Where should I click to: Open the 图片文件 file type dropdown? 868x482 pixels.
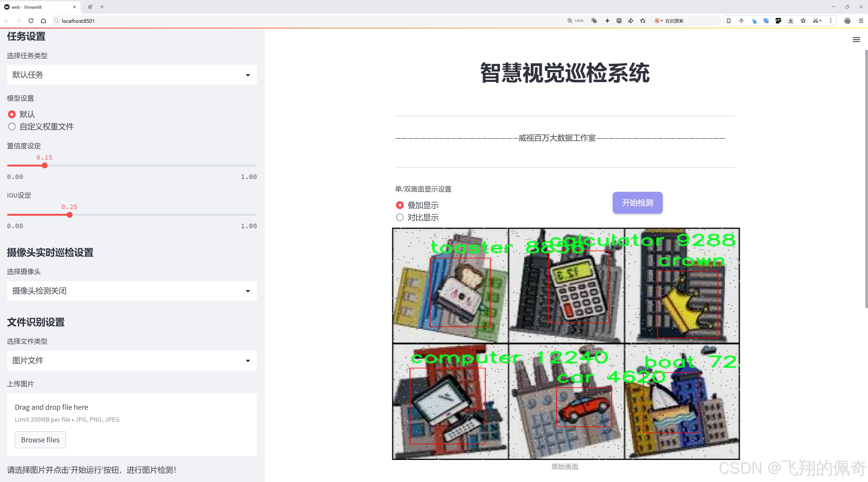pos(131,360)
